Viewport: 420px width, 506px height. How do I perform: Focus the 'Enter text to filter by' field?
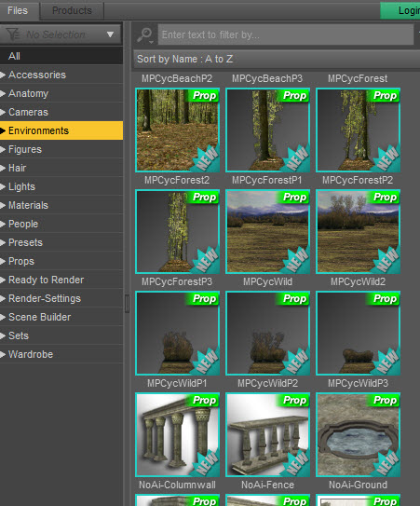coord(286,34)
